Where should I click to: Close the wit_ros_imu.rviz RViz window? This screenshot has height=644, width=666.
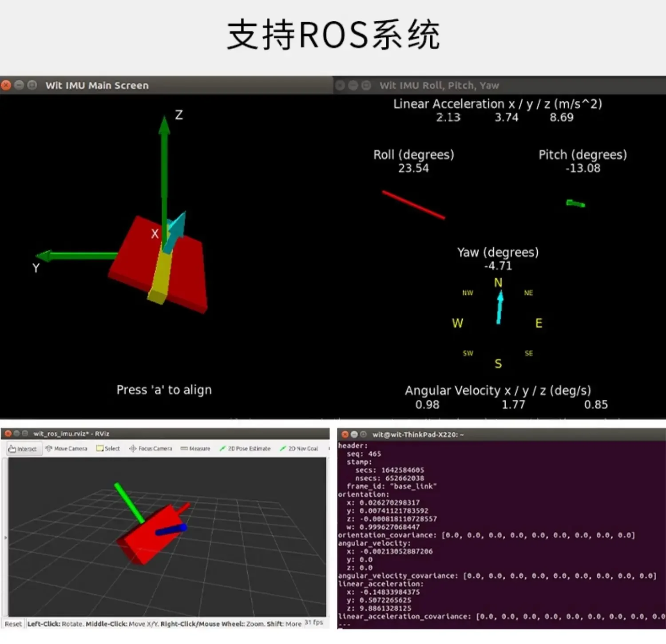point(8,434)
